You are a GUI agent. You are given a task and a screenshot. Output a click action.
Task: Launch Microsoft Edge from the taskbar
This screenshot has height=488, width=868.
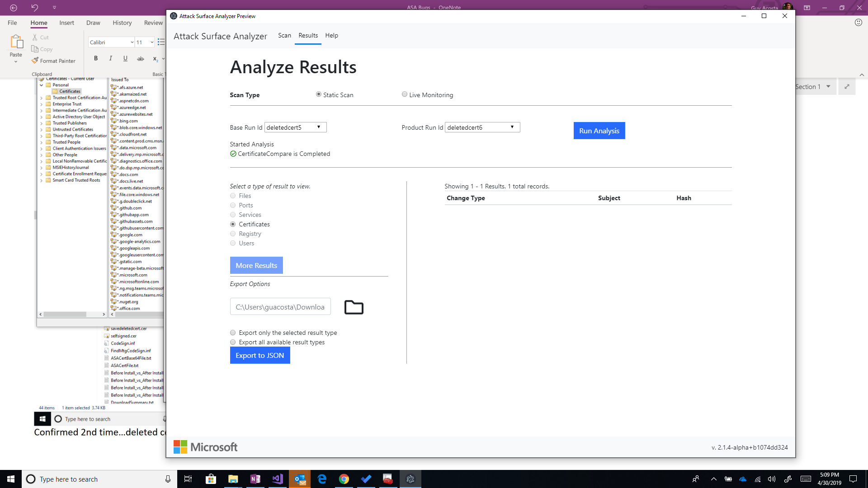coord(322,479)
